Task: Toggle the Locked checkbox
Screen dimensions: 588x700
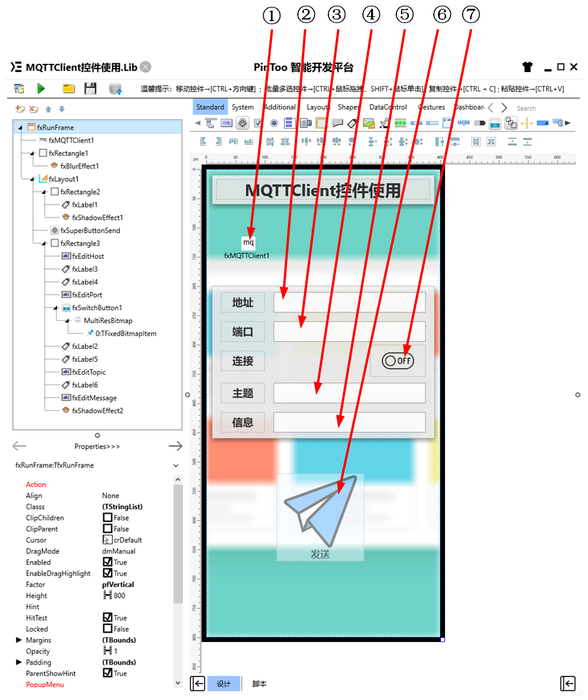Action: point(107,628)
